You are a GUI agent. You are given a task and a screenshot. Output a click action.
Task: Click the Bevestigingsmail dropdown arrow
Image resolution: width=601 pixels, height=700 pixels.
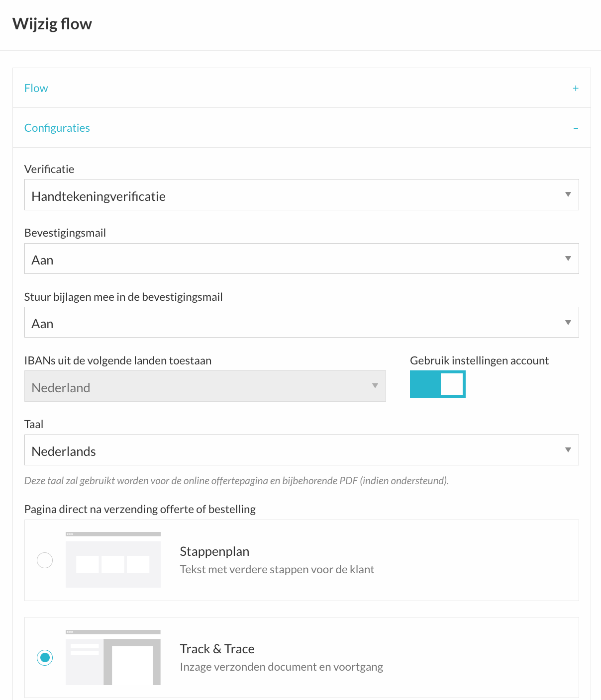568,259
